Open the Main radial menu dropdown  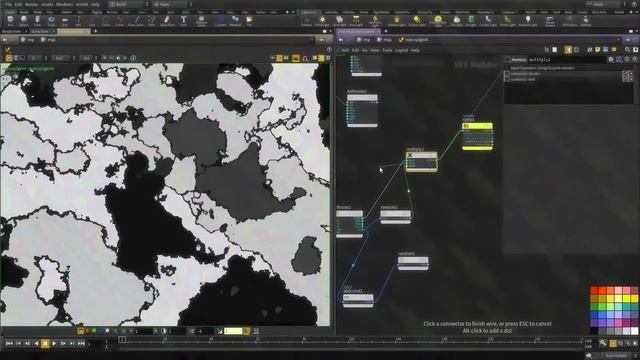(x=171, y=4)
